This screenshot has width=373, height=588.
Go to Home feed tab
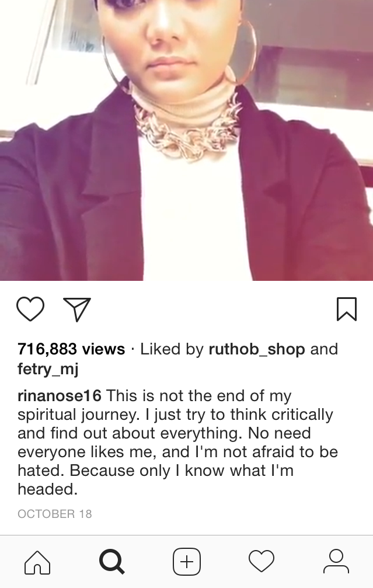[37, 562]
